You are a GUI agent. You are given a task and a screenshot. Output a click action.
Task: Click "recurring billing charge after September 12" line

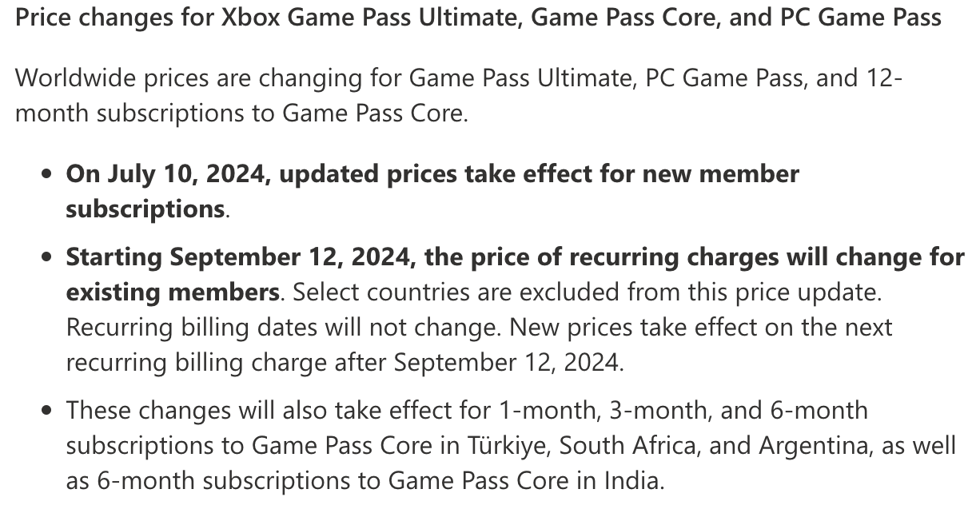(344, 363)
